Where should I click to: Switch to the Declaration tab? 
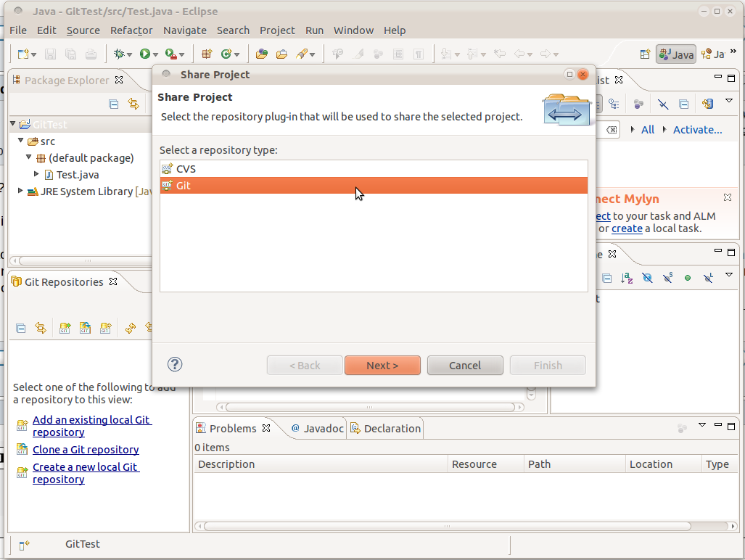click(385, 429)
